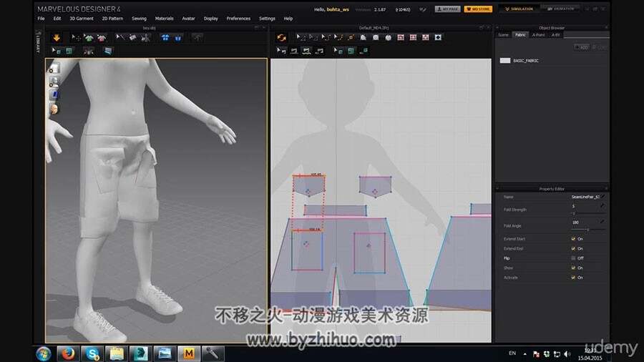
Task: Click the Name field in Property Editor
Action: (585, 197)
